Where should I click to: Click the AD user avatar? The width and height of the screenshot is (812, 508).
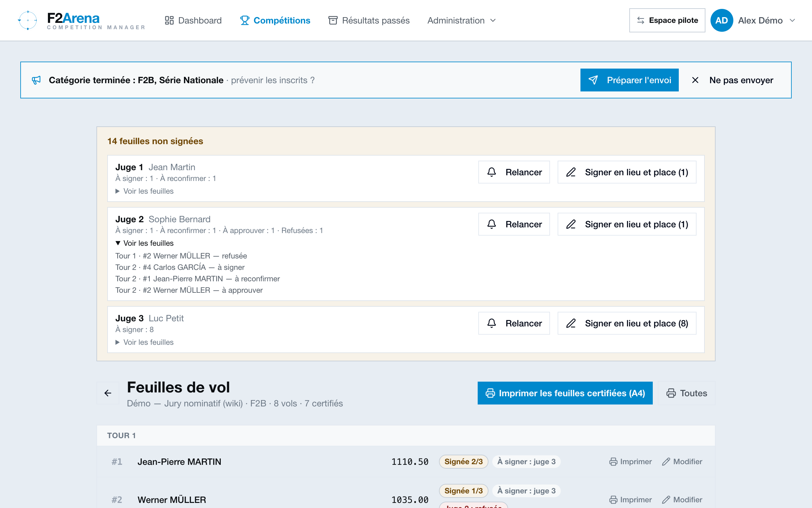click(x=721, y=20)
